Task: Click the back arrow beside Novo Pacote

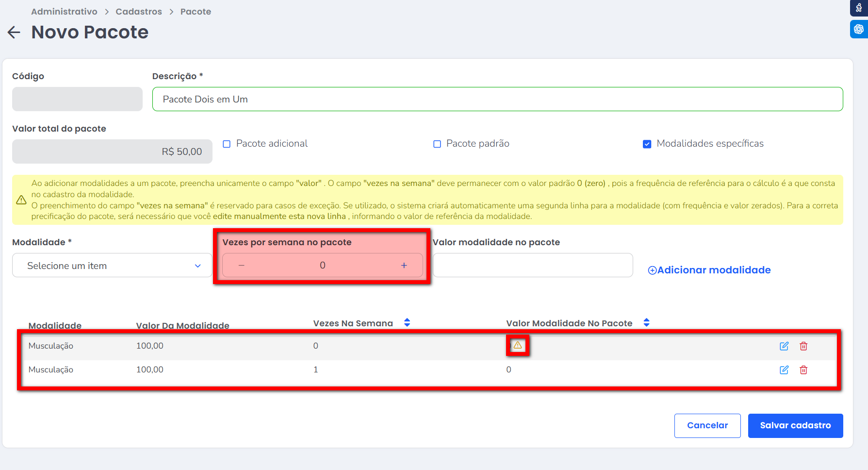Action: click(x=14, y=33)
